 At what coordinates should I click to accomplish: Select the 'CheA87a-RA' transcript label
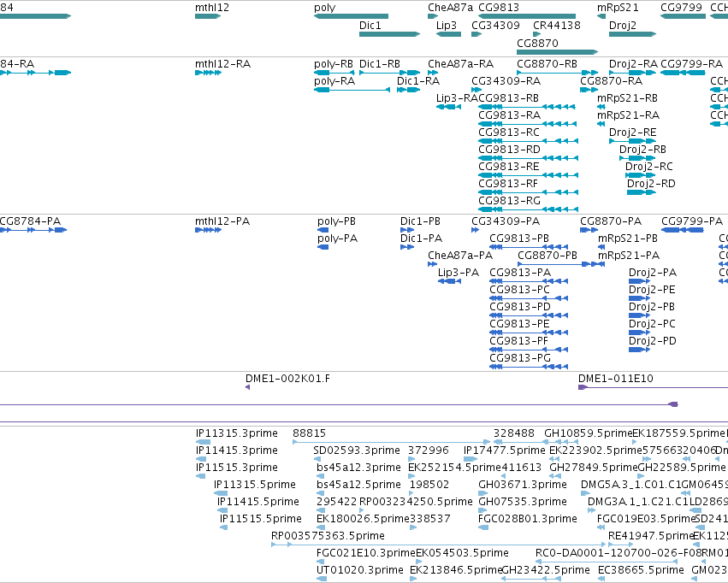[x=460, y=63]
